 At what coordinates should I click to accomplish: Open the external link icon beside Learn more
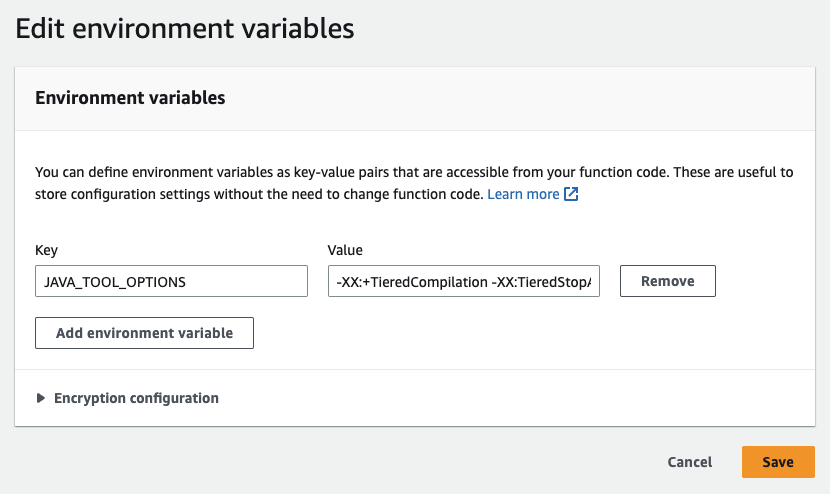[571, 194]
